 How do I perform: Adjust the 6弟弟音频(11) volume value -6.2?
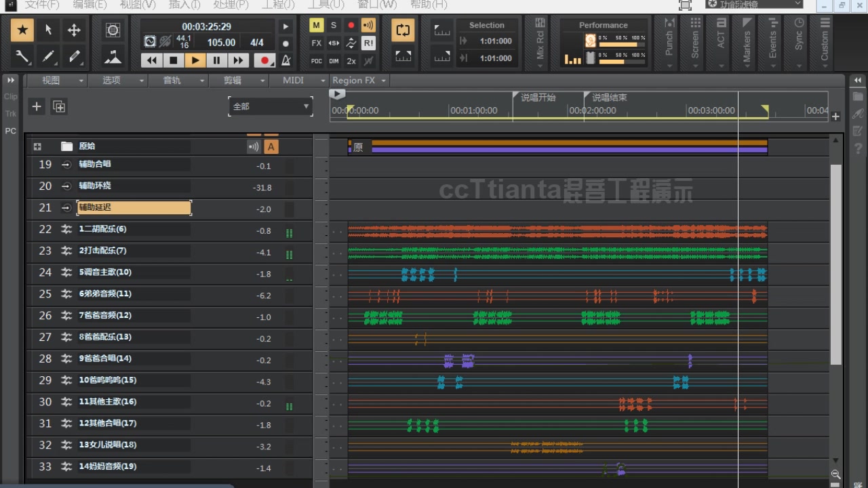(x=264, y=296)
